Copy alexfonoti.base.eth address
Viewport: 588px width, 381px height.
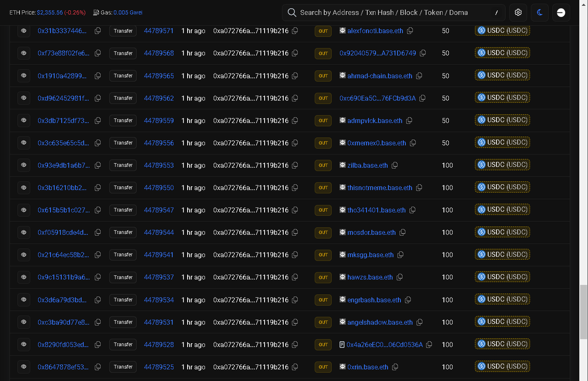[x=410, y=31]
